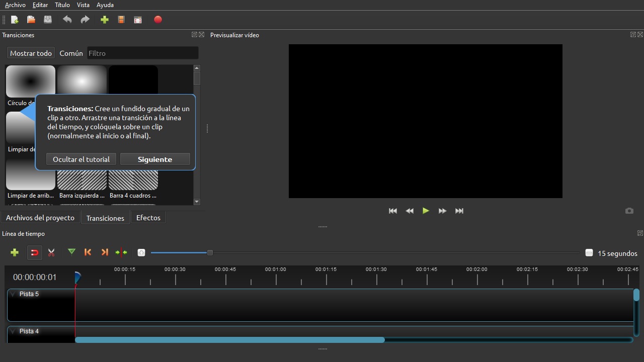Image resolution: width=644 pixels, height=362 pixels.
Task: Undock the Transiciones panel
Action: 194,35
